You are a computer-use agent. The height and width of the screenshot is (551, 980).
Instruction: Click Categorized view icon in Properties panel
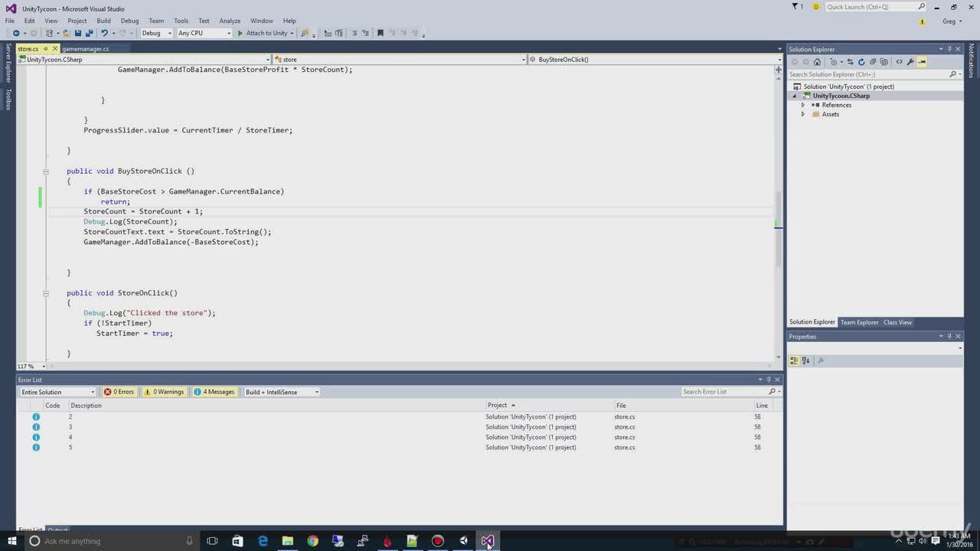coord(794,360)
